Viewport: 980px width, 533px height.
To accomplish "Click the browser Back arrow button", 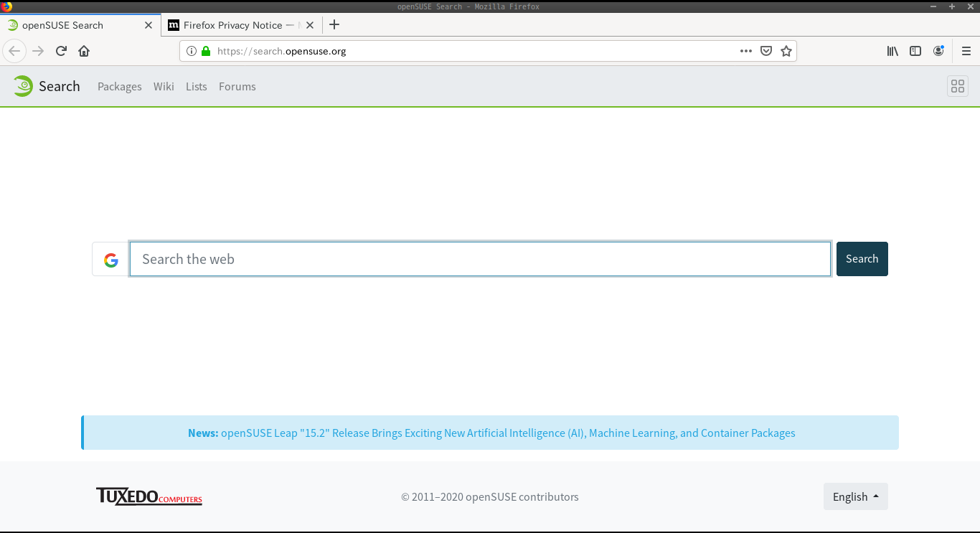I will click(x=14, y=51).
